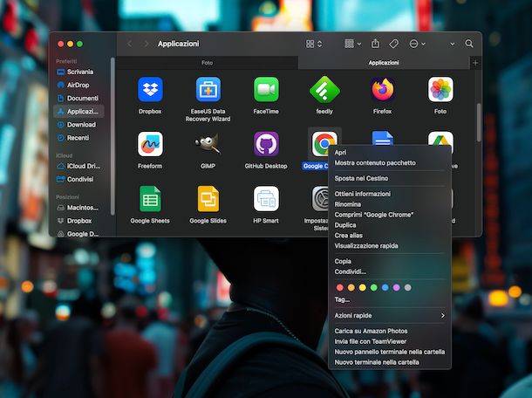The height and width of the screenshot is (398, 532).
Task: Choose Condividi… from the context menu
Action: click(390, 271)
